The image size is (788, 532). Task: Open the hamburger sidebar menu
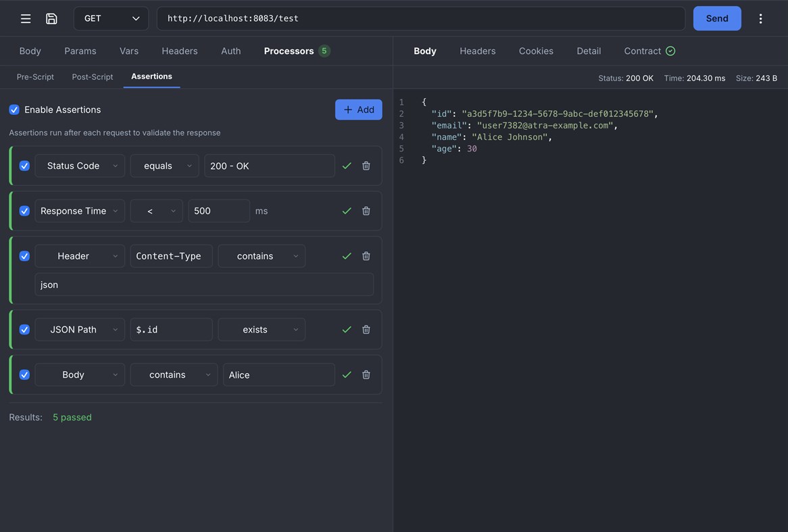click(x=26, y=19)
